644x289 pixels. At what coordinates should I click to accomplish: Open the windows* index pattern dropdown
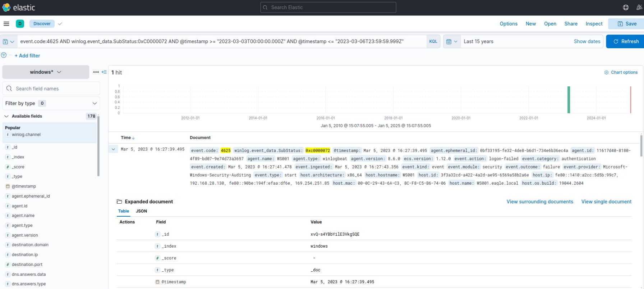(x=46, y=72)
